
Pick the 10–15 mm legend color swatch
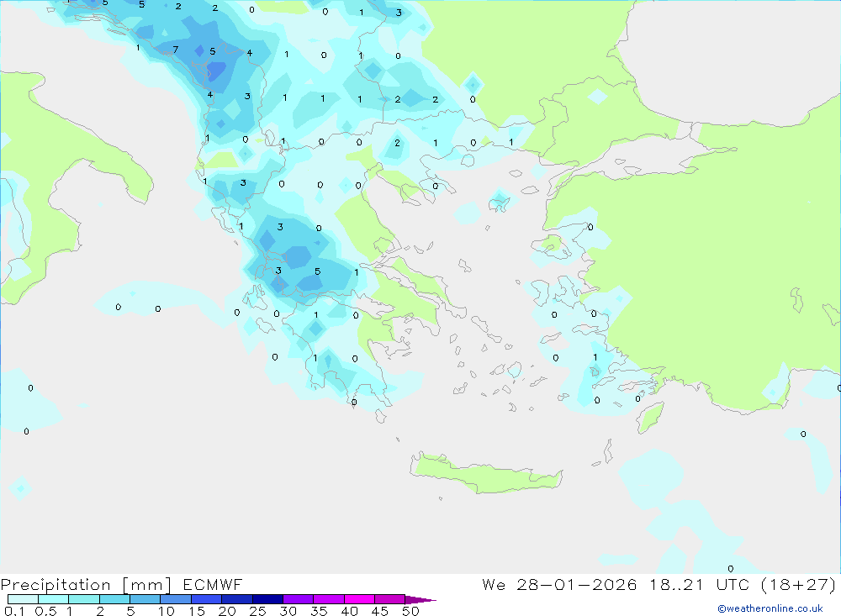coord(176,599)
